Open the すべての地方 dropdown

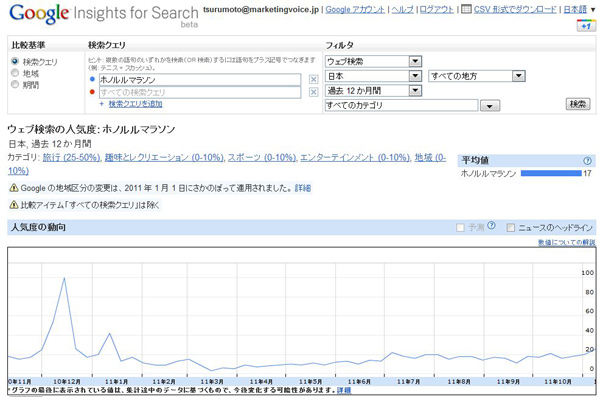(x=476, y=76)
